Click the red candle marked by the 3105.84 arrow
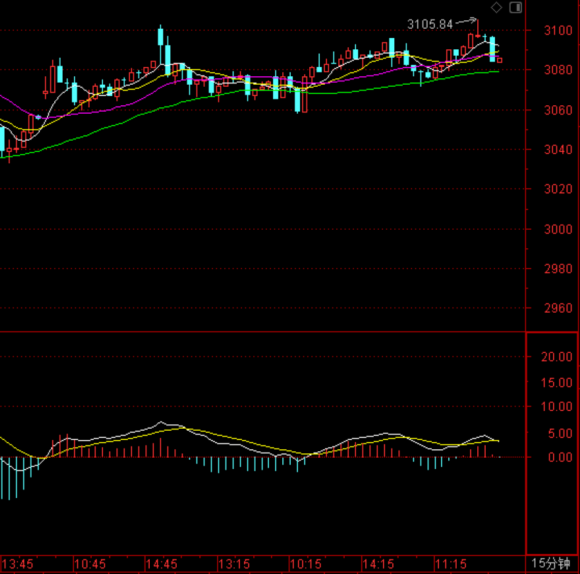The height and width of the screenshot is (574, 580). pos(478,29)
